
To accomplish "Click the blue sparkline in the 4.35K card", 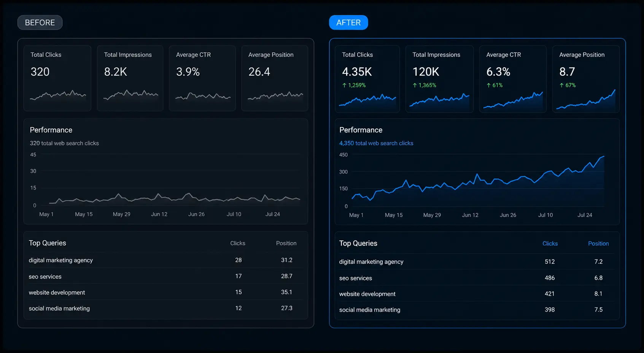I will [367, 101].
